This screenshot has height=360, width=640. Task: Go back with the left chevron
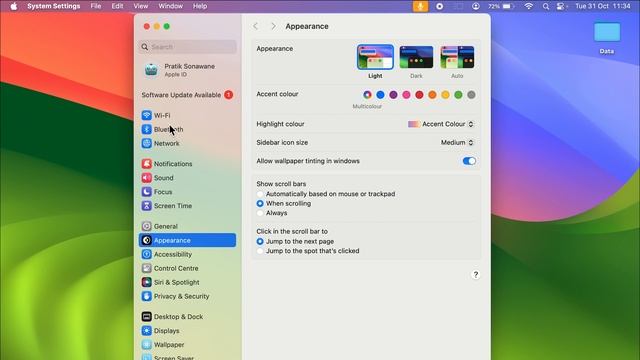coord(256,26)
